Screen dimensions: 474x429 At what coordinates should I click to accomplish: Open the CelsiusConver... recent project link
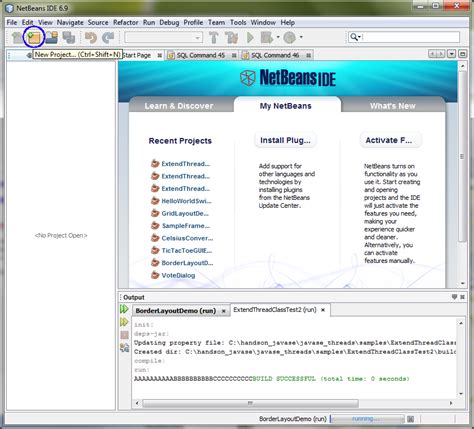click(x=187, y=238)
